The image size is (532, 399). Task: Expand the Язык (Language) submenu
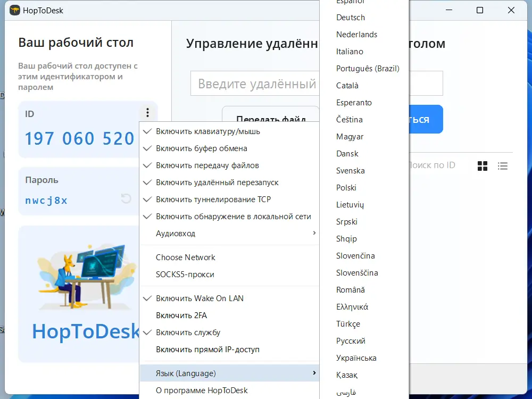[x=229, y=373]
